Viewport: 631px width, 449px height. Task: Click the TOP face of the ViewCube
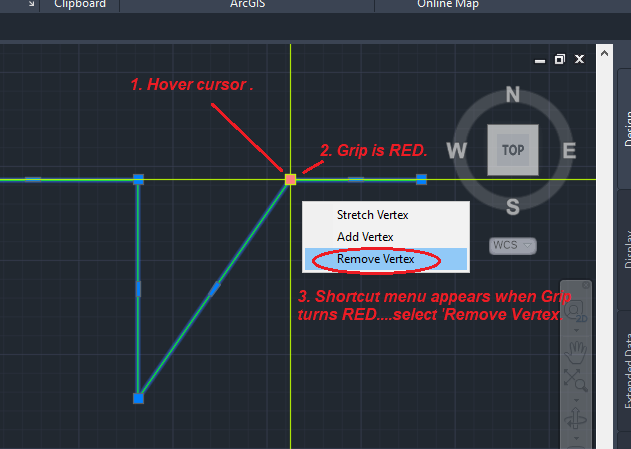click(x=513, y=150)
